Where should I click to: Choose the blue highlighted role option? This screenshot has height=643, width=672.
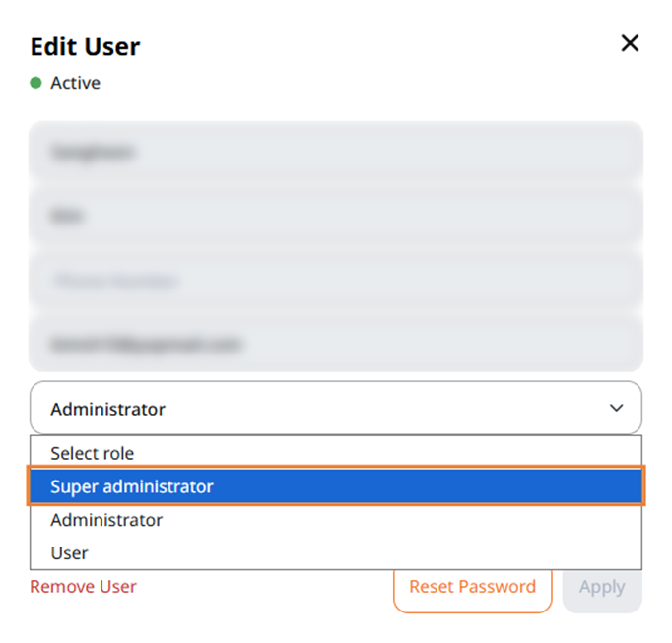tap(335, 486)
